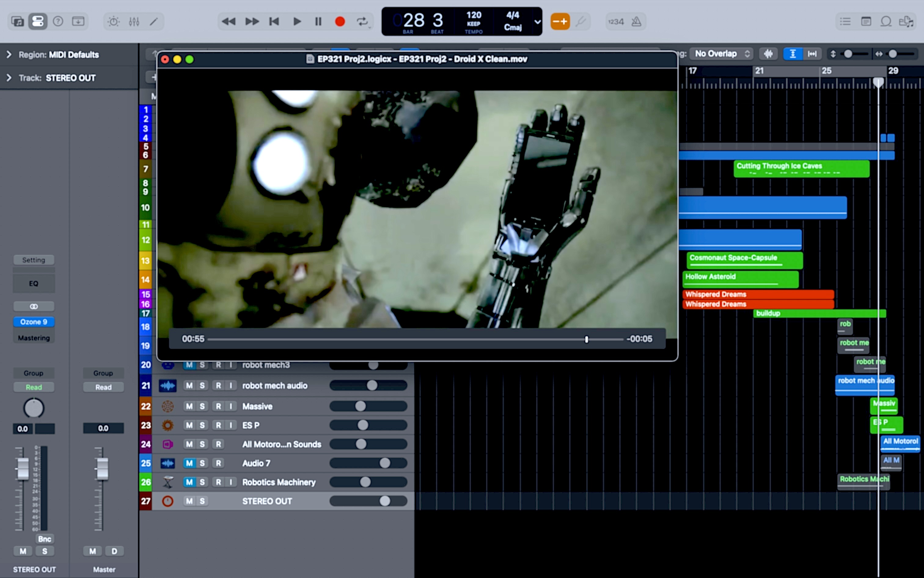Open the Note Pads icon
924x578 pixels.
866,21
